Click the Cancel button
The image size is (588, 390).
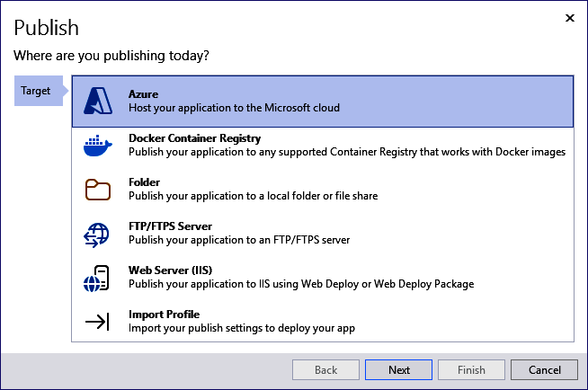pyautogui.click(x=544, y=369)
